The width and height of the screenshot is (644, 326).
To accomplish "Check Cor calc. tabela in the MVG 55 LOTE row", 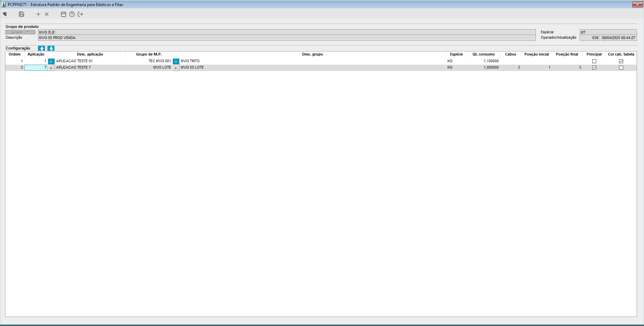I will [x=621, y=68].
